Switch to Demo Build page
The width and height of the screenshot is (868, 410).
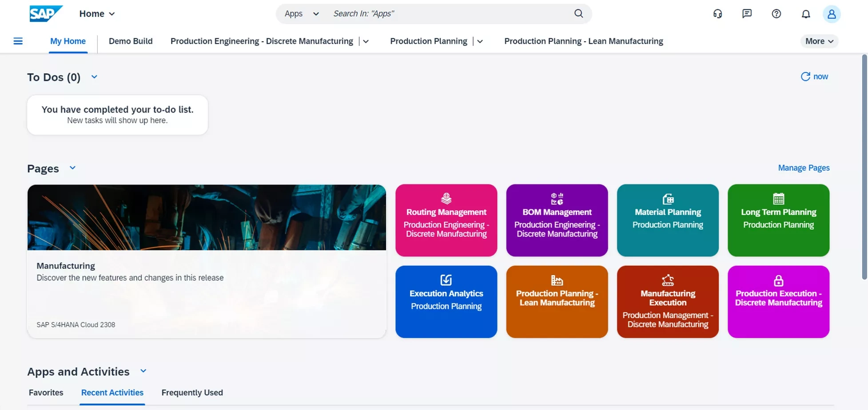click(131, 41)
